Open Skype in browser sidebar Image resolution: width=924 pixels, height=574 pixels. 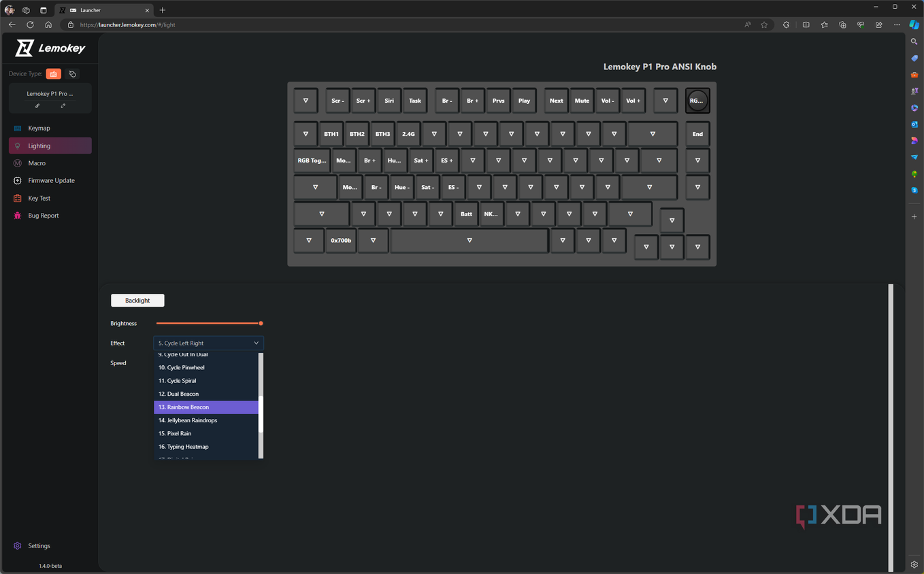914,190
